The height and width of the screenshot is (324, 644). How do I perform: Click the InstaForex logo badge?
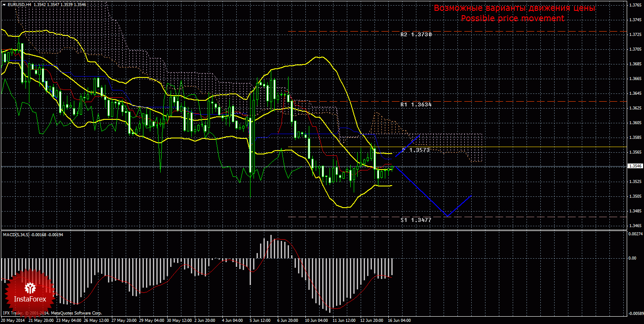[30, 292]
